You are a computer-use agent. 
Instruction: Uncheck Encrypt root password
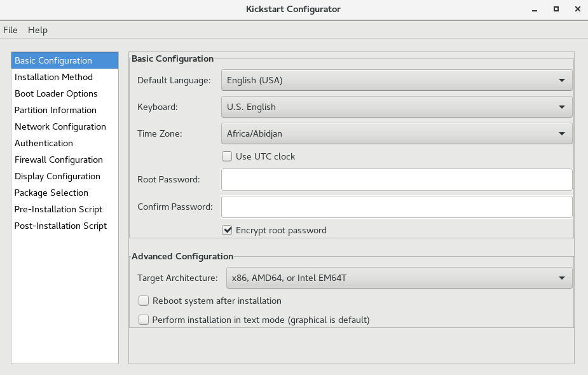(227, 230)
